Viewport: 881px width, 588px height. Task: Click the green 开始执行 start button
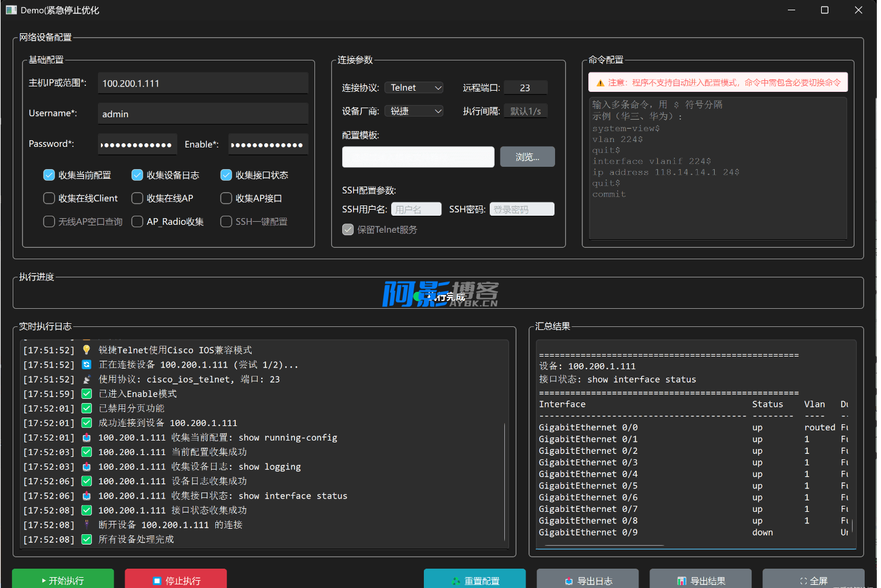click(63, 579)
